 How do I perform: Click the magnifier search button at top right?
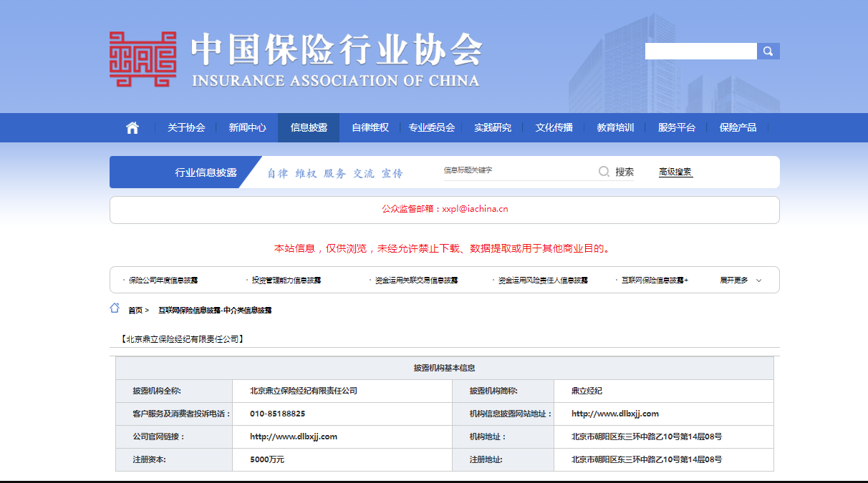(768, 52)
